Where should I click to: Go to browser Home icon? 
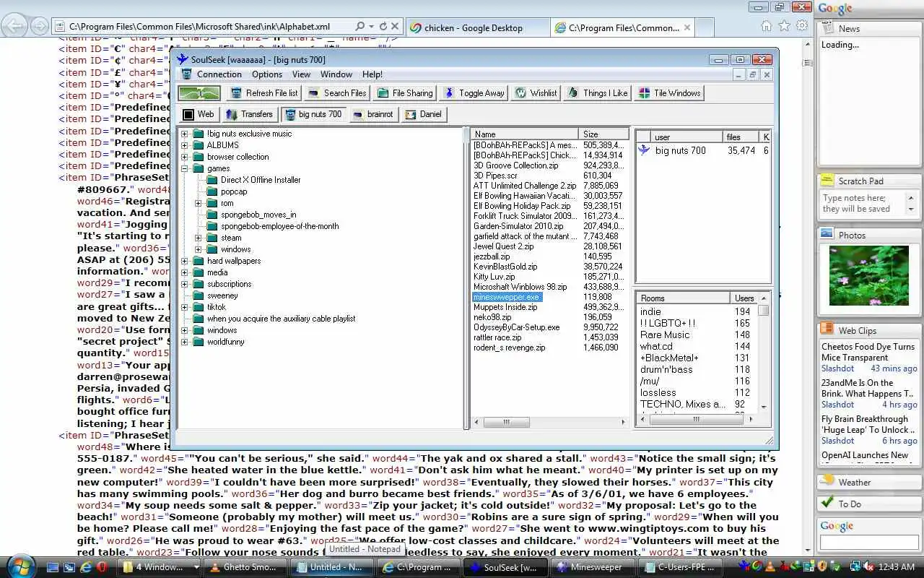click(767, 26)
